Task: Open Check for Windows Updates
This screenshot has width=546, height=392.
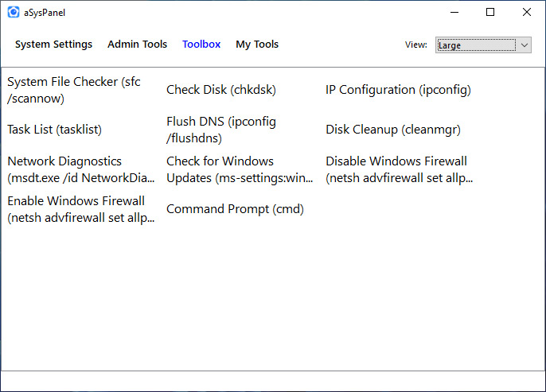Action: pos(240,169)
